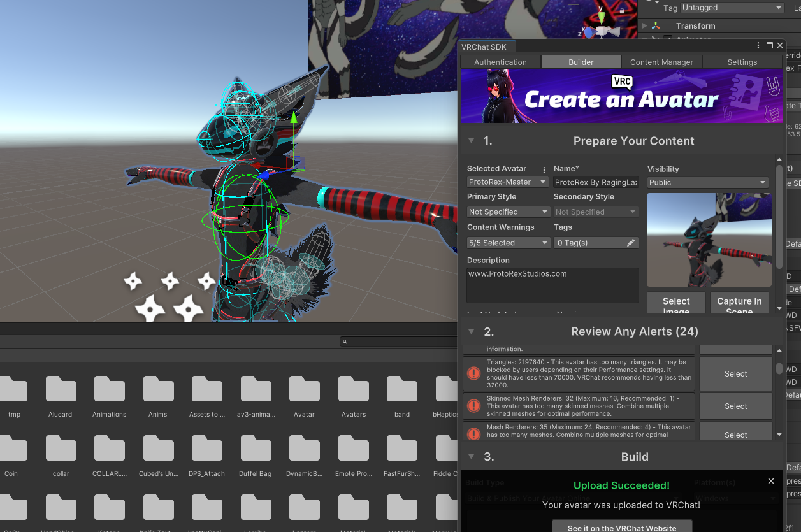801x532 pixels.
Task: Select the avatar for Triangles alert
Action: point(735,374)
